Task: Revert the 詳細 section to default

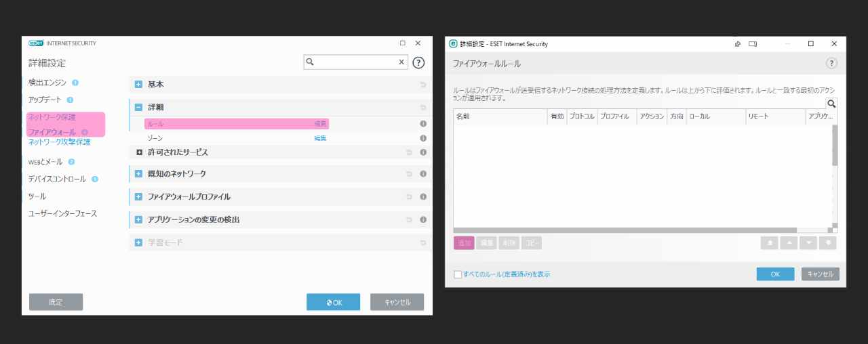Action: tap(423, 108)
